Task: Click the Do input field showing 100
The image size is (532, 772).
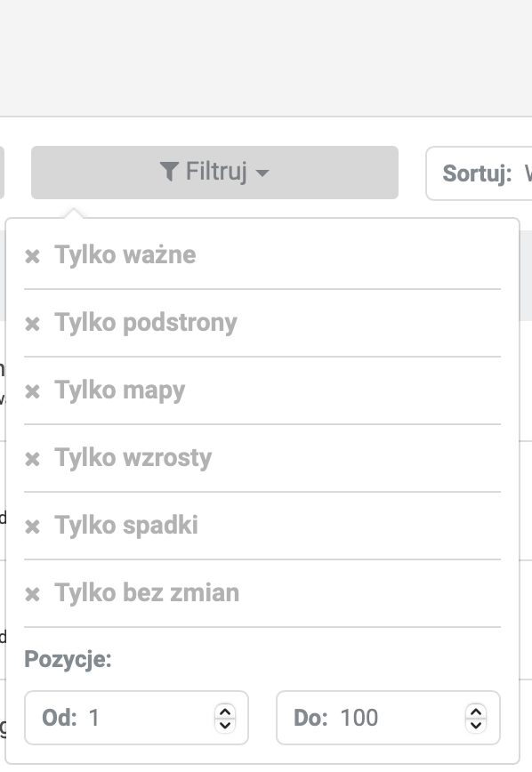Action: [388, 718]
